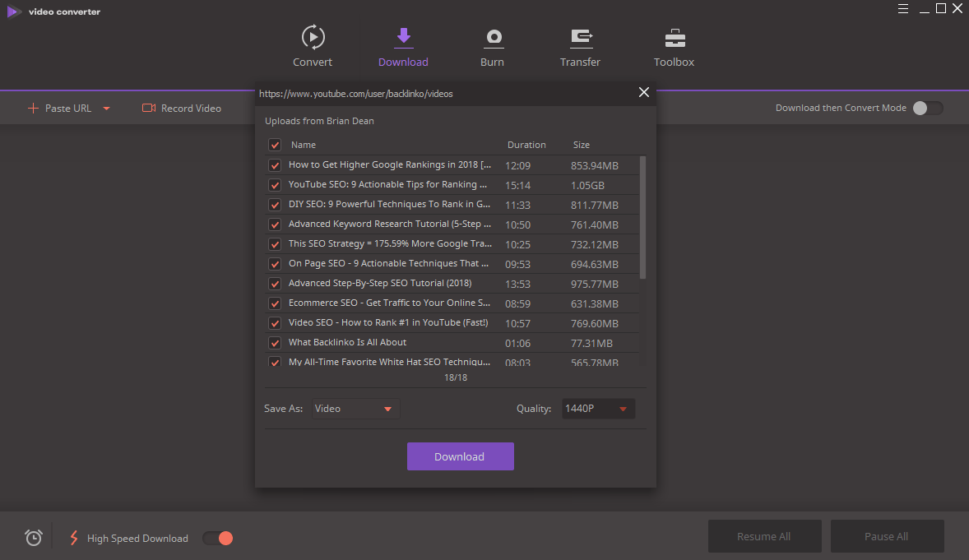Toggle Download then Convert Mode switch
This screenshot has width=969, height=560.
click(x=927, y=109)
